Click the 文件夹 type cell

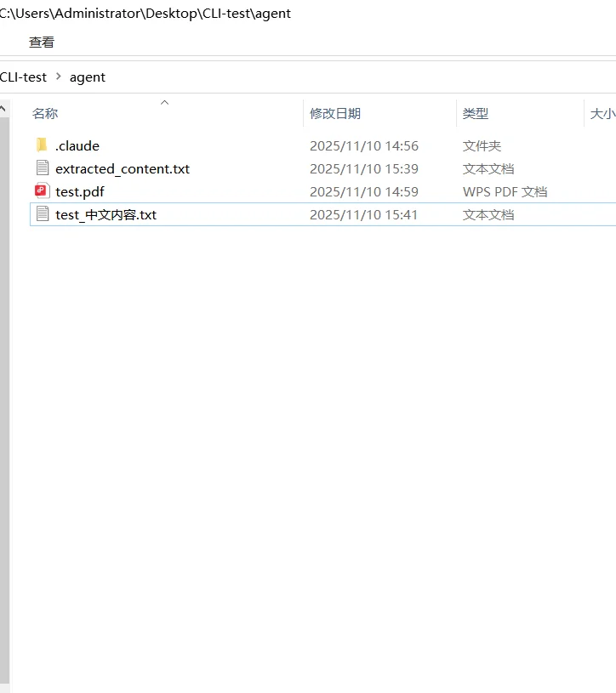[x=482, y=146]
